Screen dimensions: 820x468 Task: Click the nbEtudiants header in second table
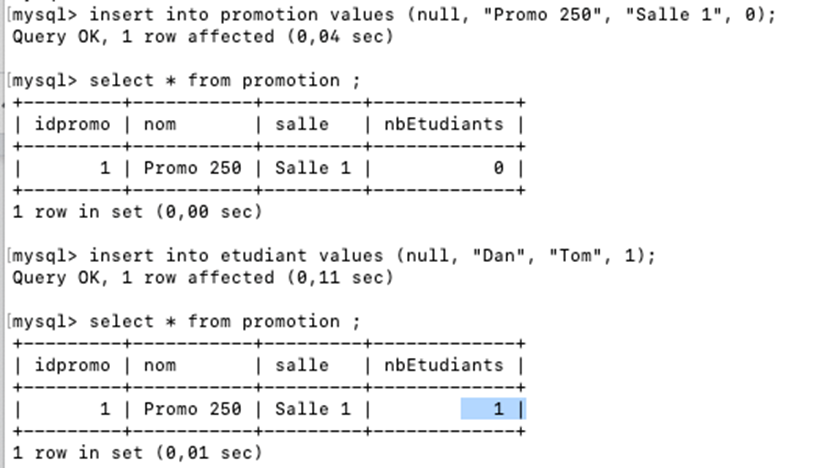click(443, 366)
